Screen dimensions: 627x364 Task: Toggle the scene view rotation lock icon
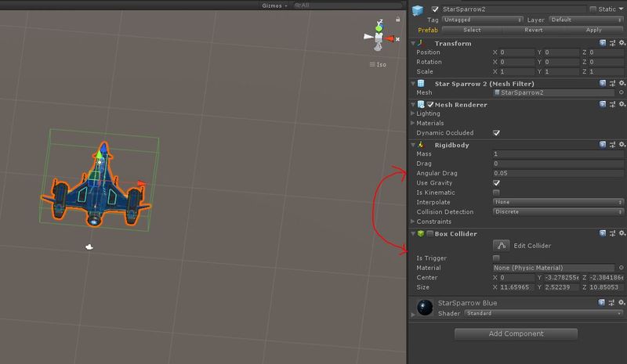click(398, 20)
